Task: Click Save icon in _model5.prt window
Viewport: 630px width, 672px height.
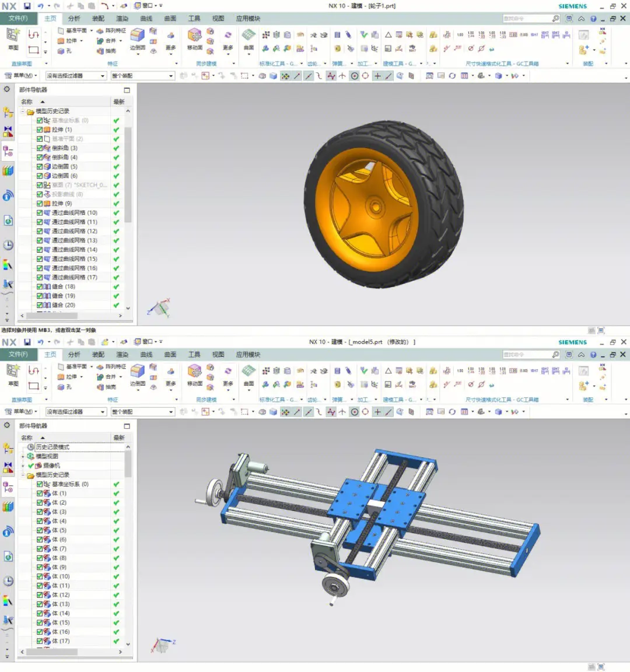Action: (27, 342)
